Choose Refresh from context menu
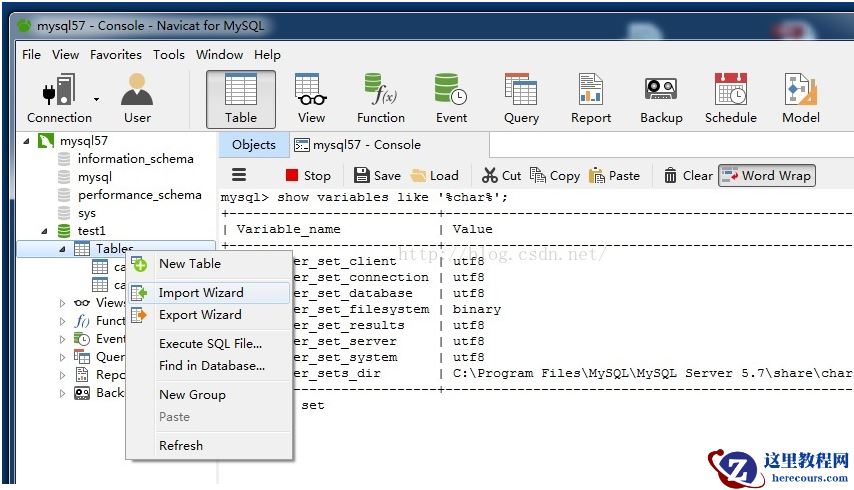Viewport: 854px width, 490px height. point(209,445)
